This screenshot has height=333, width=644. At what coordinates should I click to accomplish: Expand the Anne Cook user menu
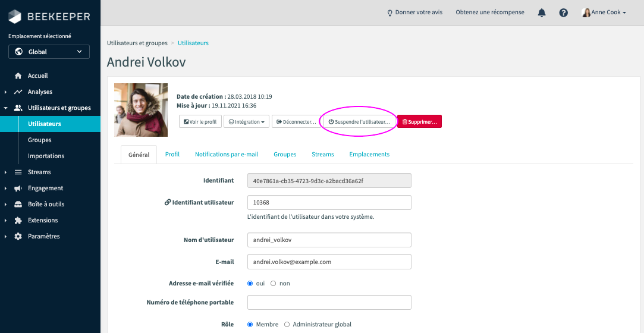pyautogui.click(x=604, y=12)
